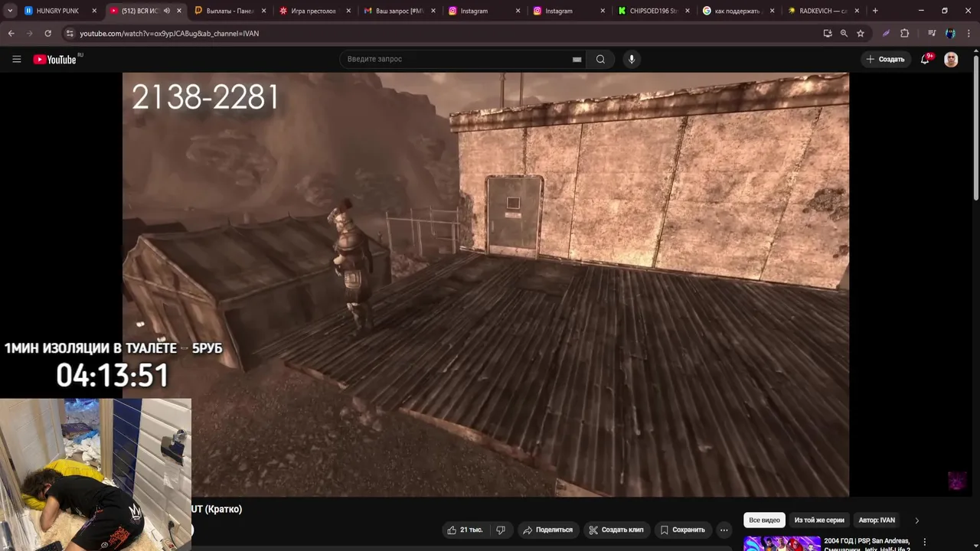Click the Сохранить button
The height and width of the screenshot is (551, 980).
point(682,530)
